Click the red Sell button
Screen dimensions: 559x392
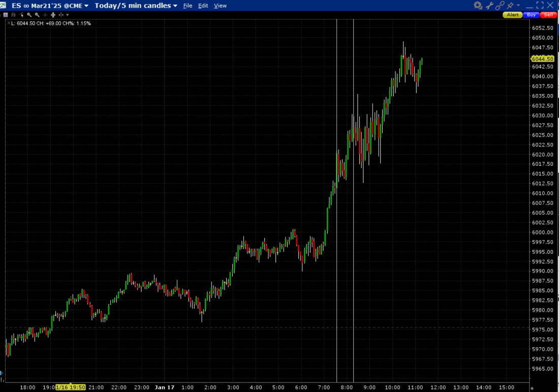[548, 15]
